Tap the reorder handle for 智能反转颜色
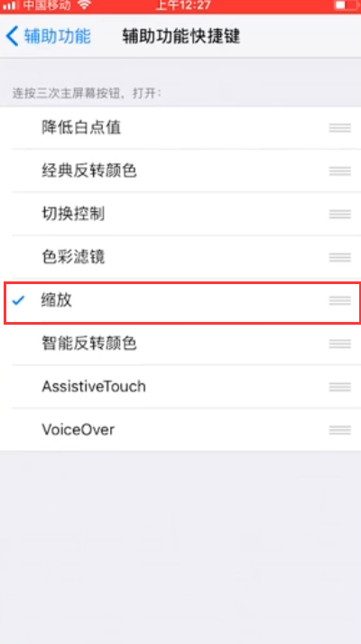 click(x=339, y=344)
